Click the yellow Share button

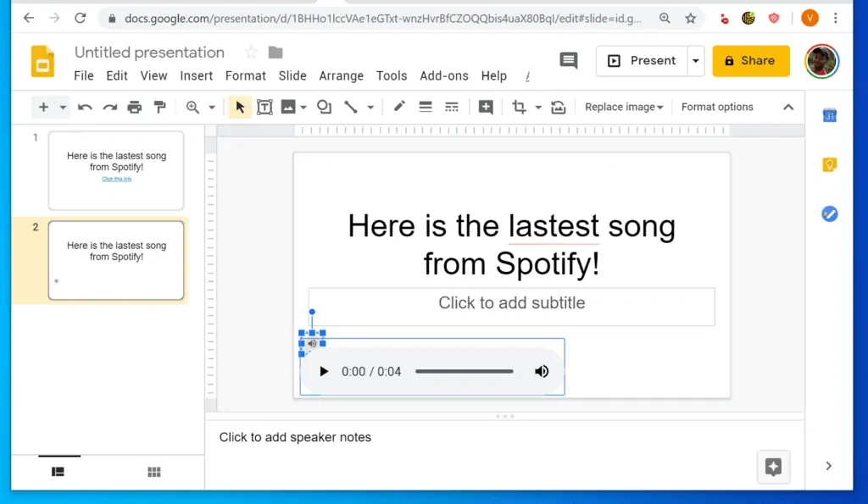point(751,61)
